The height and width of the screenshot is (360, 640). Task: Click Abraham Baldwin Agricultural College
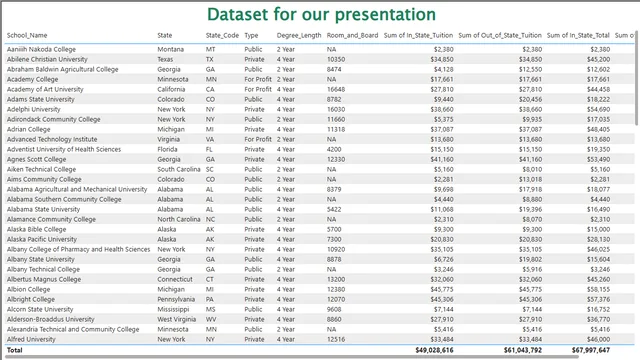pos(62,69)
